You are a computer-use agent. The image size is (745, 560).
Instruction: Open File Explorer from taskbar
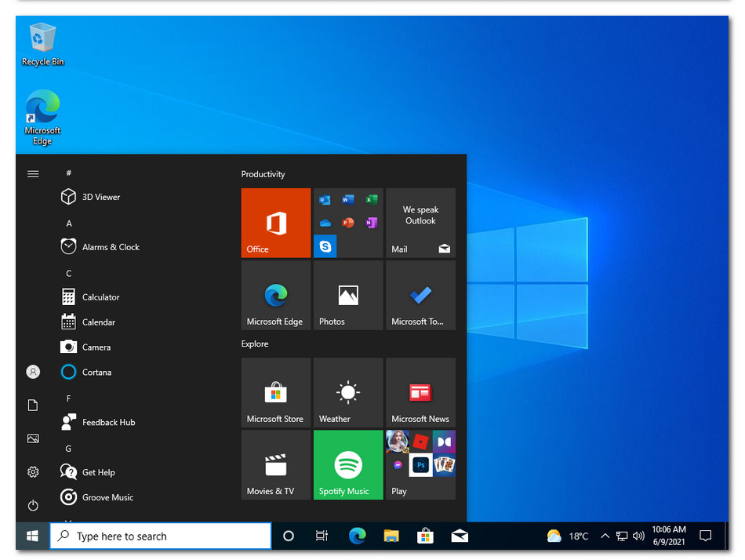coord(391,536)
